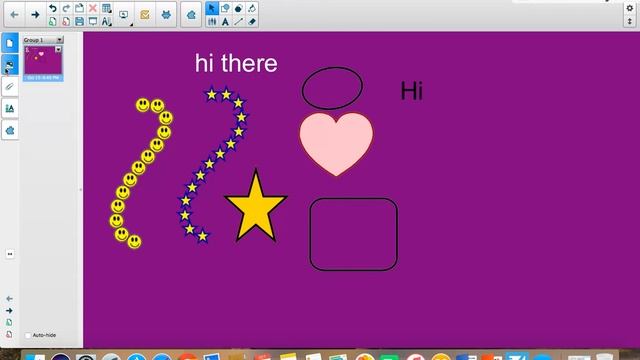Click the puzzle piece add-ons toolbar button
Screen dimensions: 640x360
pos(191,15)
